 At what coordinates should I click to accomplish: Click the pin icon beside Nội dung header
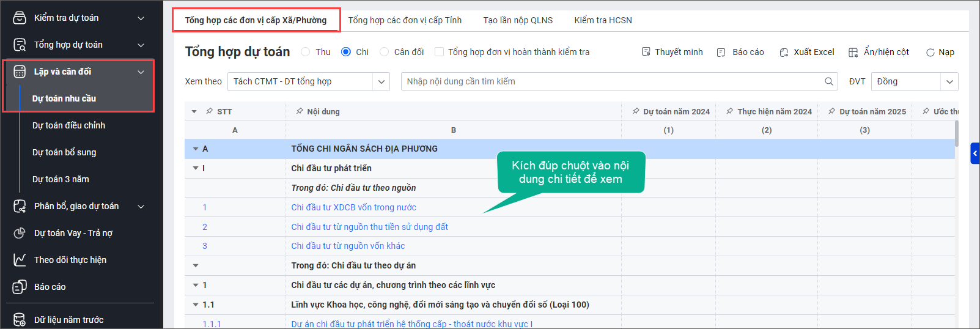click(x=300, y=111)
